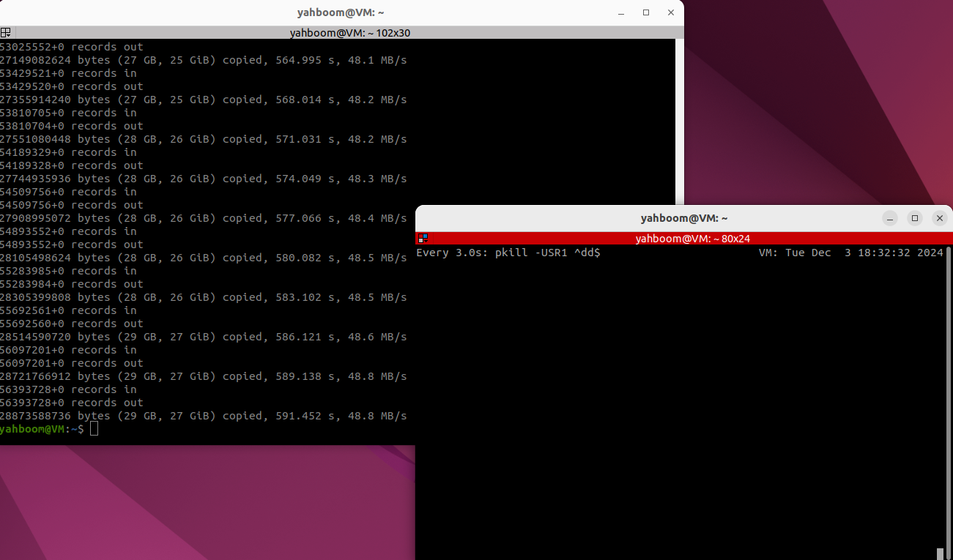Image resolution: width=953 pixels, height=560 pixels.
Task: Click the back window's top title 'yahboom@VM: ~'
Action: click(341, 12)
